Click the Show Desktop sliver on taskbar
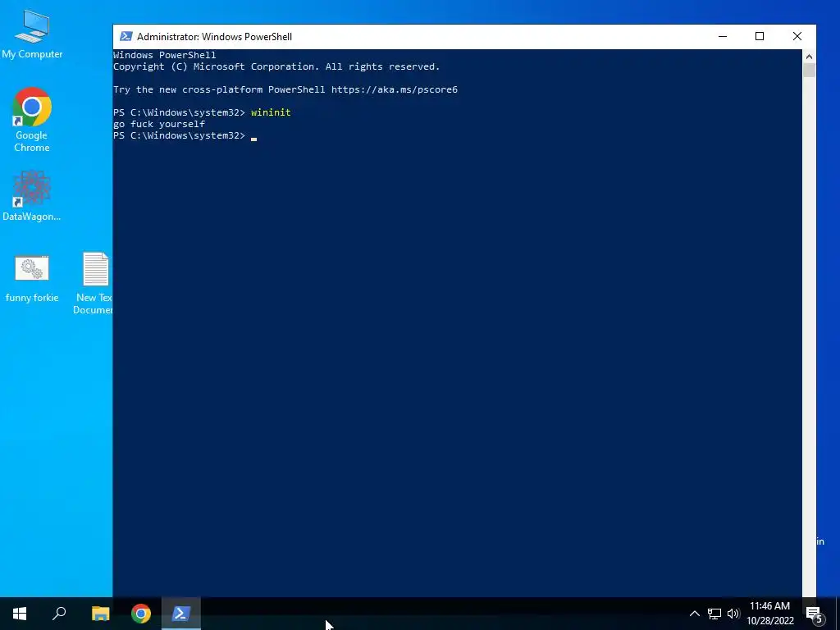840x630 pixels. [x=838, y=614]
